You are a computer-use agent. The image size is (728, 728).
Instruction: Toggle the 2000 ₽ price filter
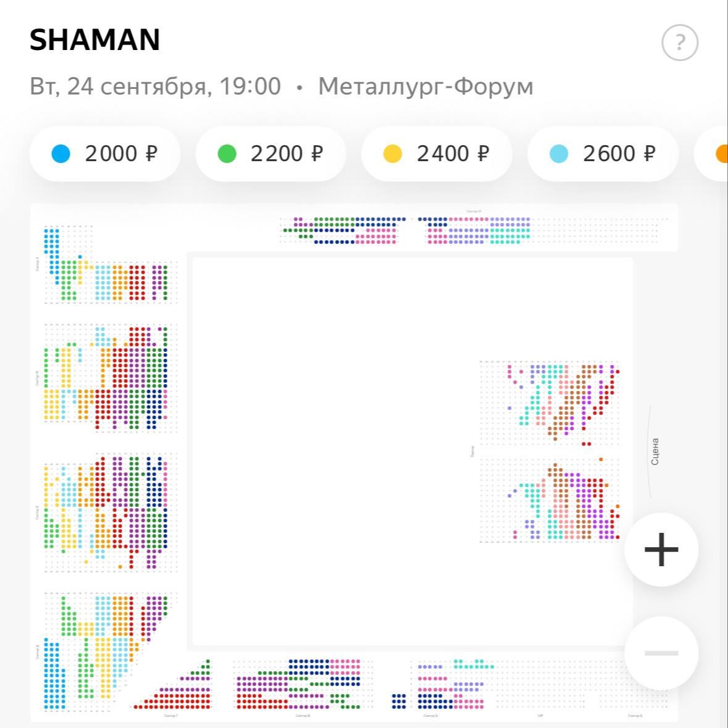click(105, 154)
